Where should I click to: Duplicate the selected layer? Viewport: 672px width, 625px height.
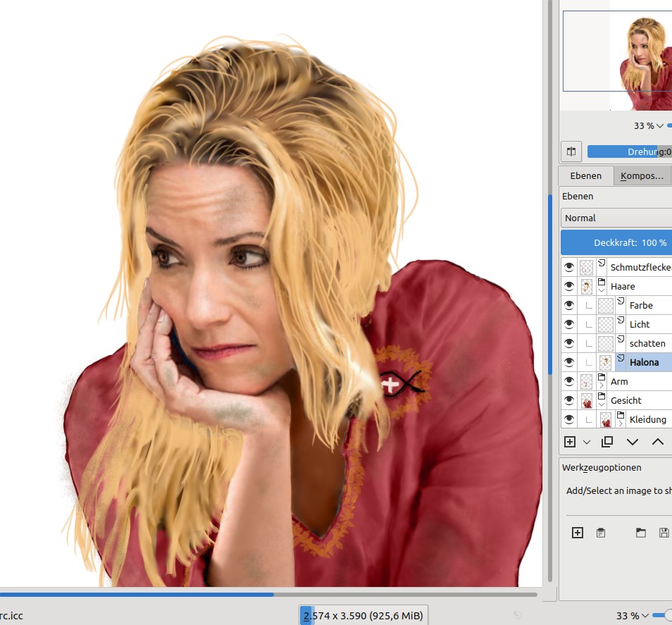click(x=606, y=442)
